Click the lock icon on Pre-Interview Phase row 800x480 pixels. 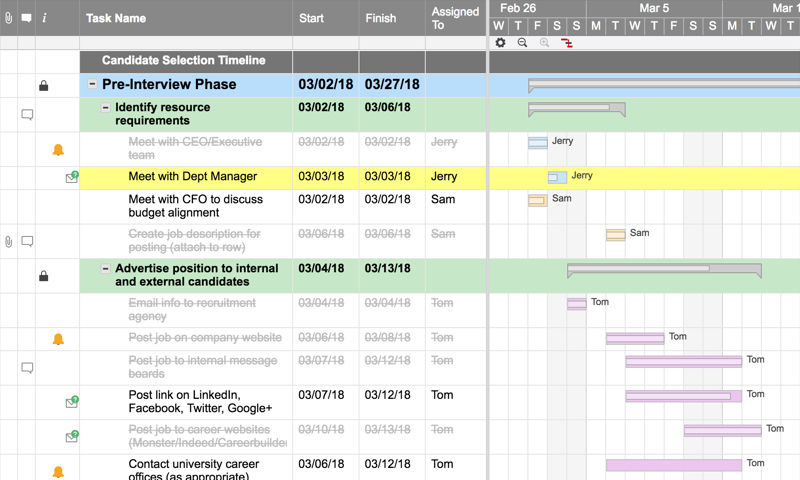click(44, 86)
